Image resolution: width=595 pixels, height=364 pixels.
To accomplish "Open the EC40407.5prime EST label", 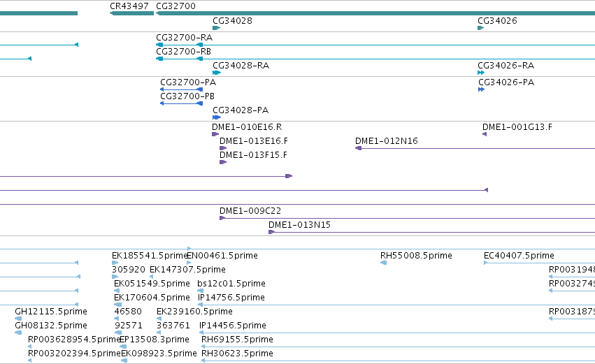I will coord(519,256).
